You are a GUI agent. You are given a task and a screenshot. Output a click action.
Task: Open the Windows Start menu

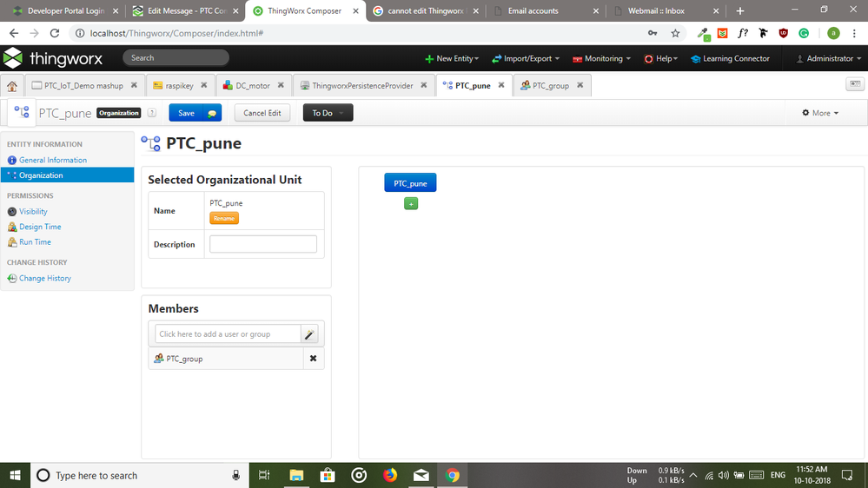[15, 475]
